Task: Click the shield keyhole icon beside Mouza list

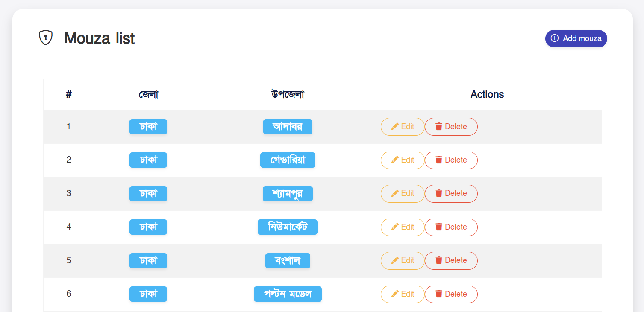Action: tap(46, 38)
